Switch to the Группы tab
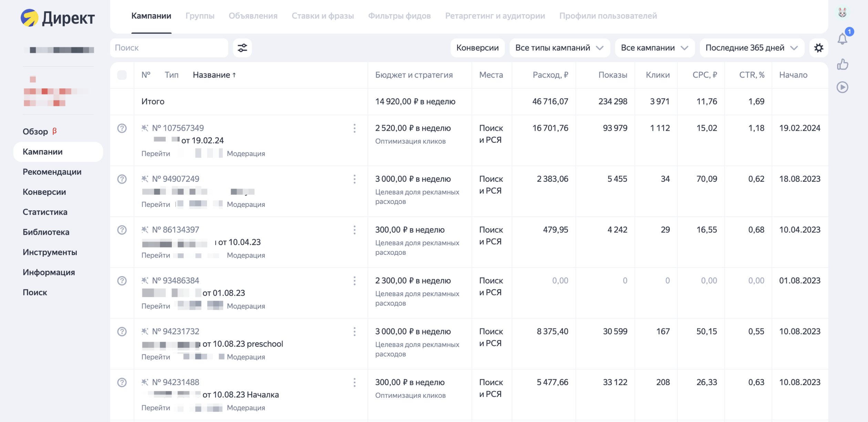Viewport: 868px width, 422px height. pyautogui.click(x=200, y=16)
